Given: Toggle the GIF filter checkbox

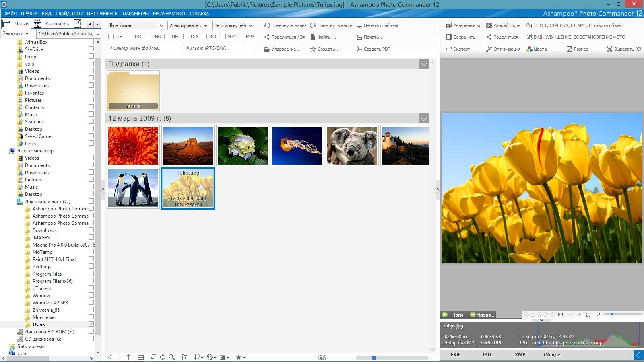Looking at the screenshot, I should pos(111,37).
